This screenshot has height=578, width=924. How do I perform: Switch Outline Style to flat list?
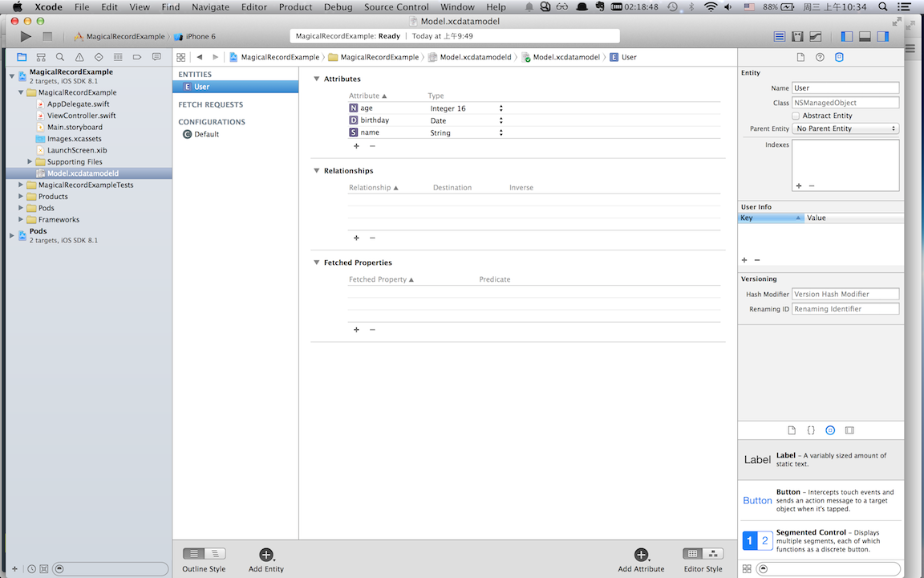[x=193, y=554]
